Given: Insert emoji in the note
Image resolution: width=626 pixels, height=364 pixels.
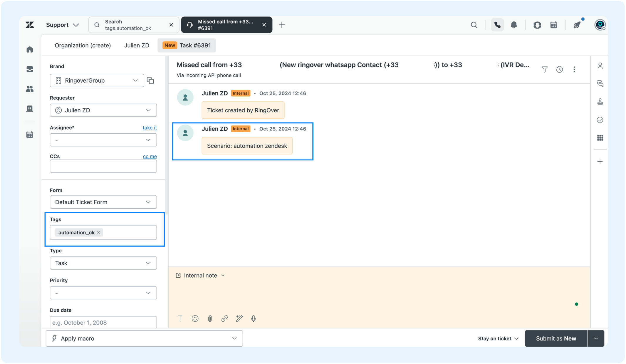Looking at the screenshot, I should 195,319.
